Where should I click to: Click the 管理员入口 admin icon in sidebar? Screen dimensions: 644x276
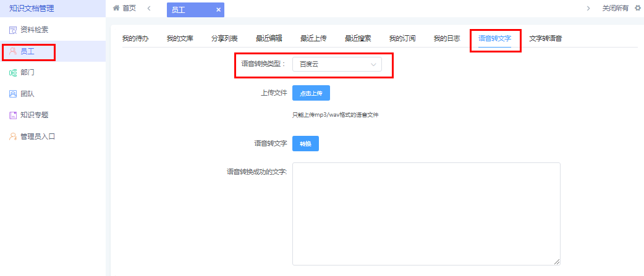[13, 136]
